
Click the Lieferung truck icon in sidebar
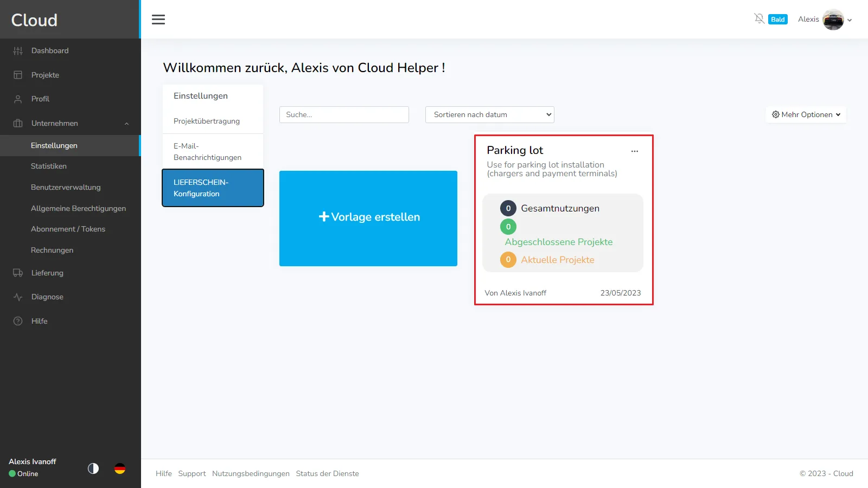(18, 273)
